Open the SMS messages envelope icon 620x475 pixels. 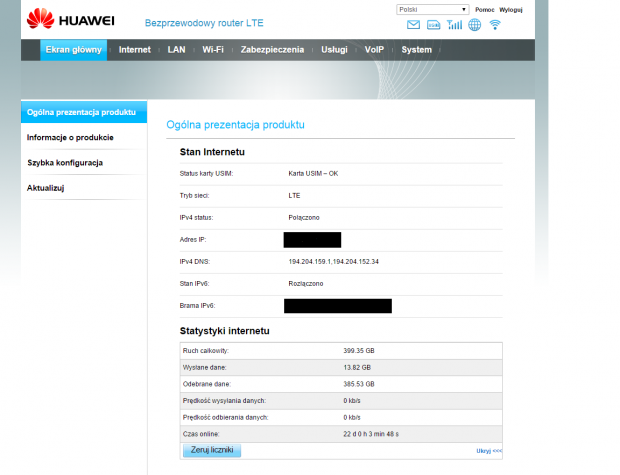coord(413,25)
